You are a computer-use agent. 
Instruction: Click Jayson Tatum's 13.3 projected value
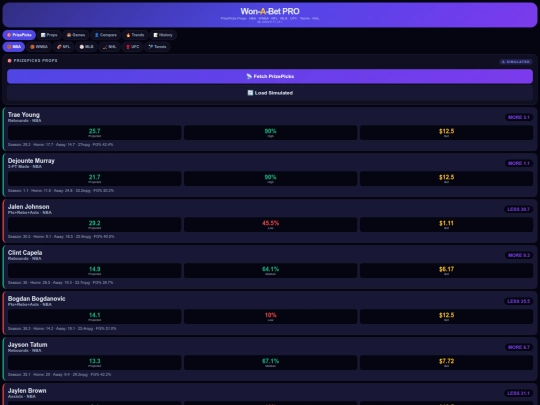[95, 361]
